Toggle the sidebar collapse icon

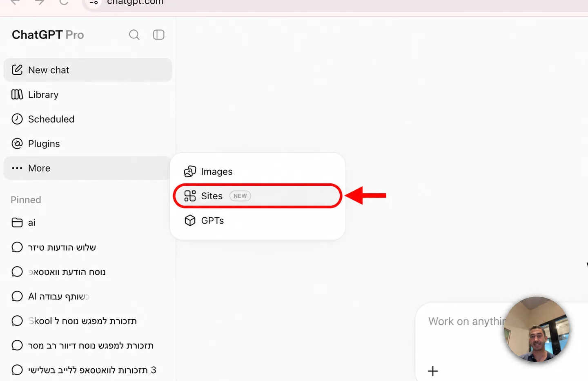point(158,35)
